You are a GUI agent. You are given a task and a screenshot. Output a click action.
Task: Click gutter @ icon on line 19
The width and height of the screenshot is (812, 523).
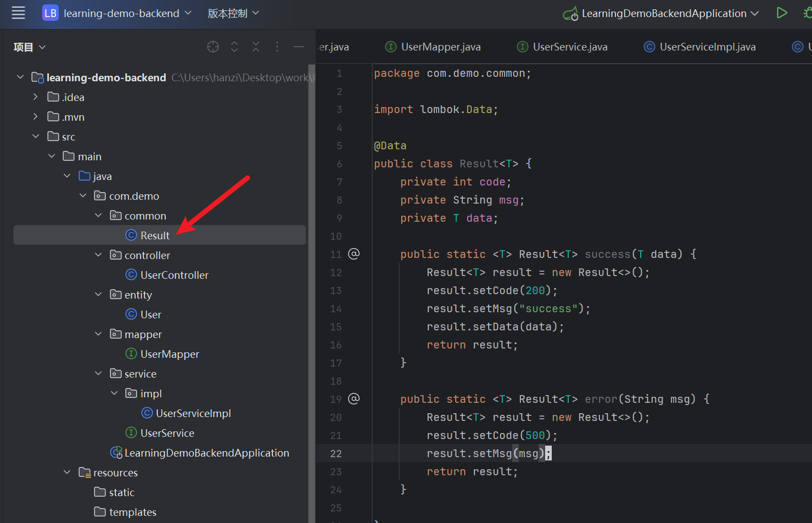(354, 398)
